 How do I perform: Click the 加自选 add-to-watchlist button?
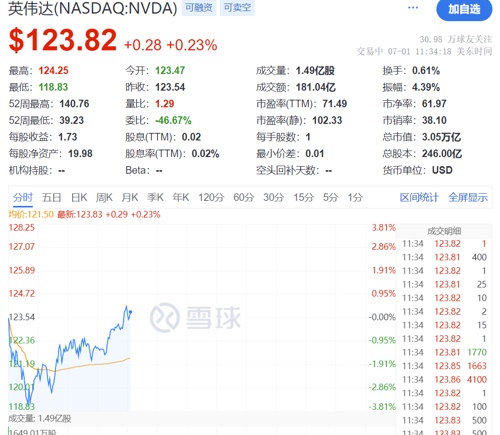pyautogui.click(x=464, y=10)
